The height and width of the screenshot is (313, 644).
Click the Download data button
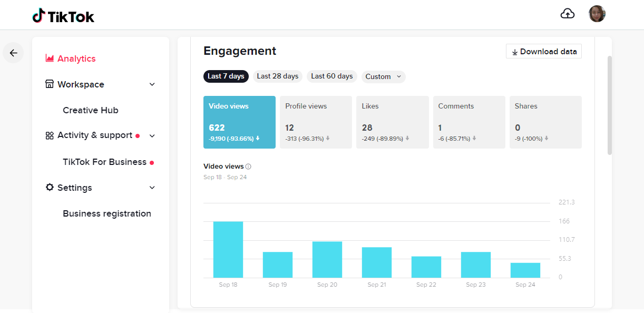(544, 52)
